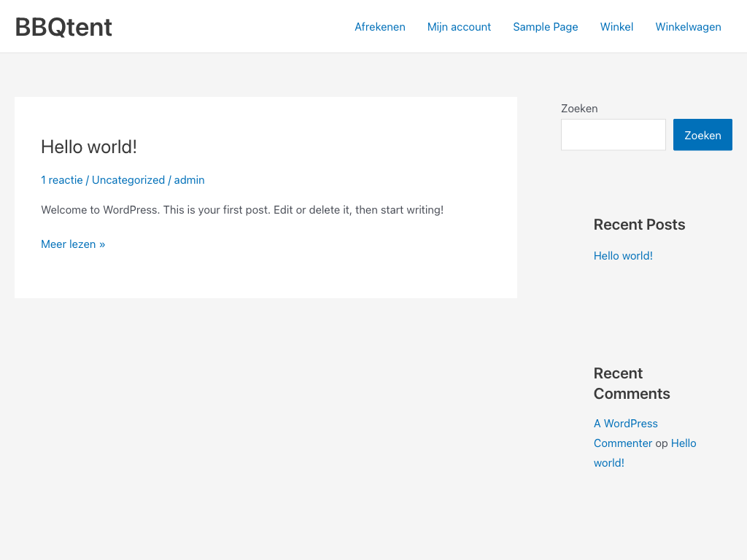
Task: Click the Recent Posts widget heading
Action: [639, 225]
